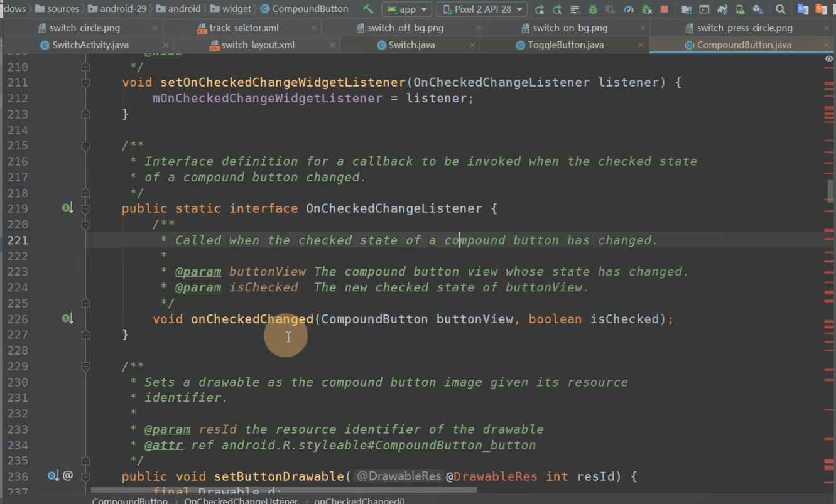Click the fold end marker at line 227
This screenshot has height=504, width=836.
coord(85,335)
